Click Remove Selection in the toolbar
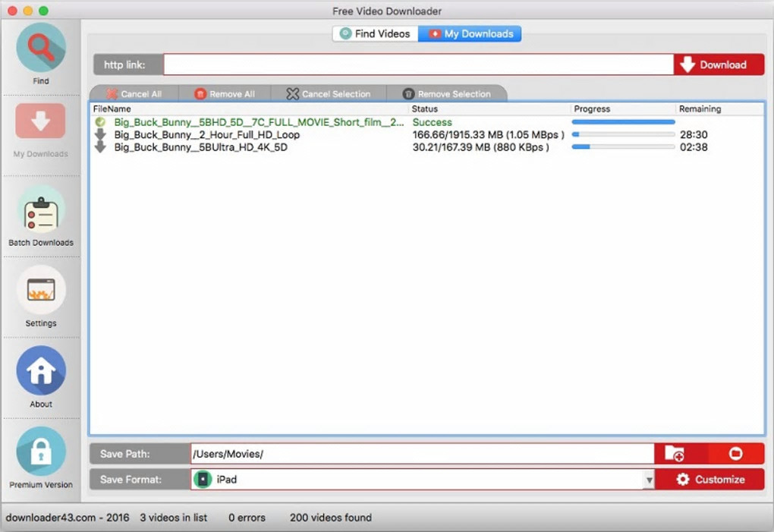This screenshot has height=532, width=774. point(447,94)
